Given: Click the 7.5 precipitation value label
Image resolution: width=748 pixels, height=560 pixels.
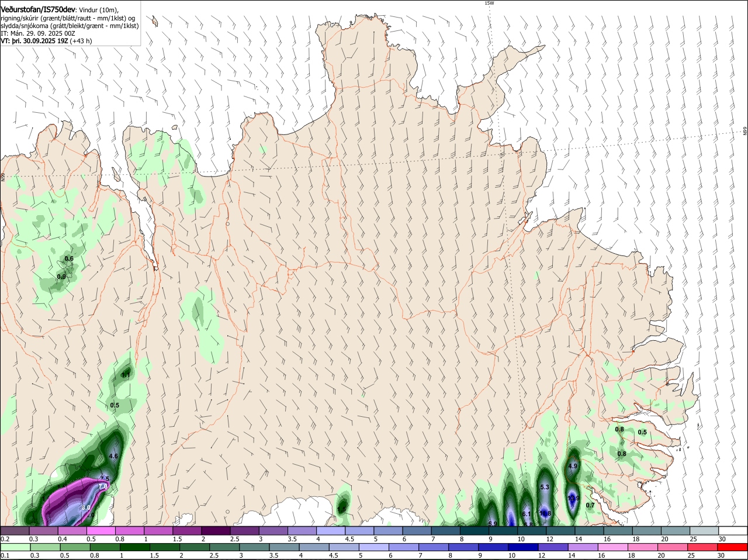Looking at the screenshot, I should point(105,479).
